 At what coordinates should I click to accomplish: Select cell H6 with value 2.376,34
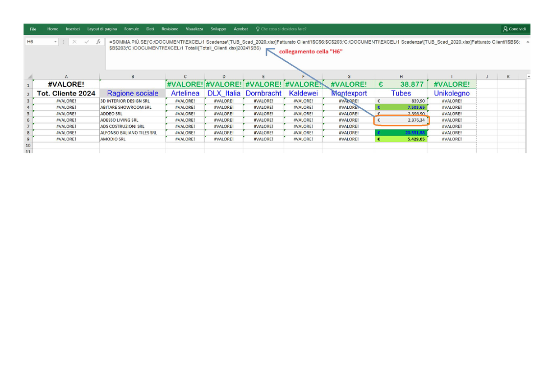pos(401,120)
